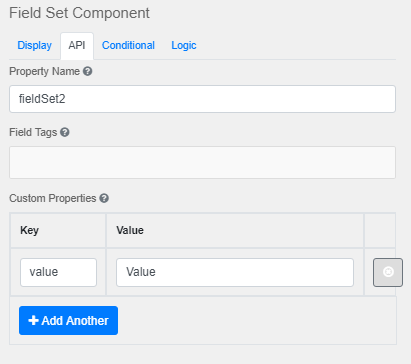
Task: Focus the Property Name field containing fieldSet2
Action: click(x=202, y=99)
